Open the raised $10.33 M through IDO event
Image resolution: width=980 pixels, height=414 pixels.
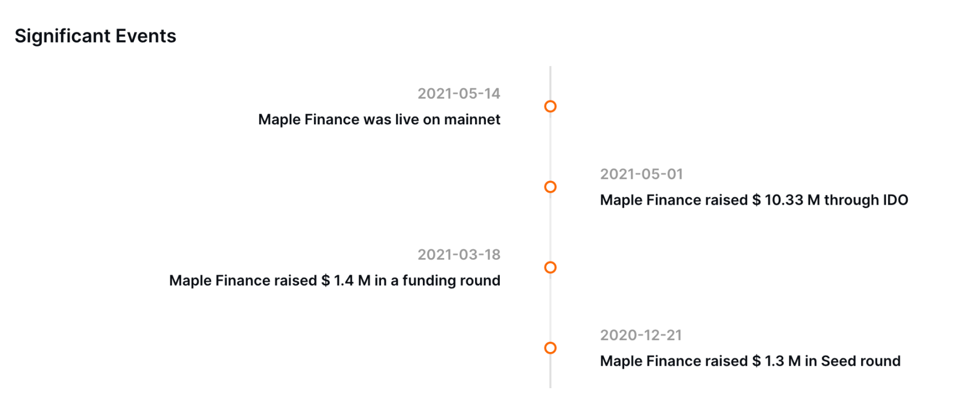[754, 200]
